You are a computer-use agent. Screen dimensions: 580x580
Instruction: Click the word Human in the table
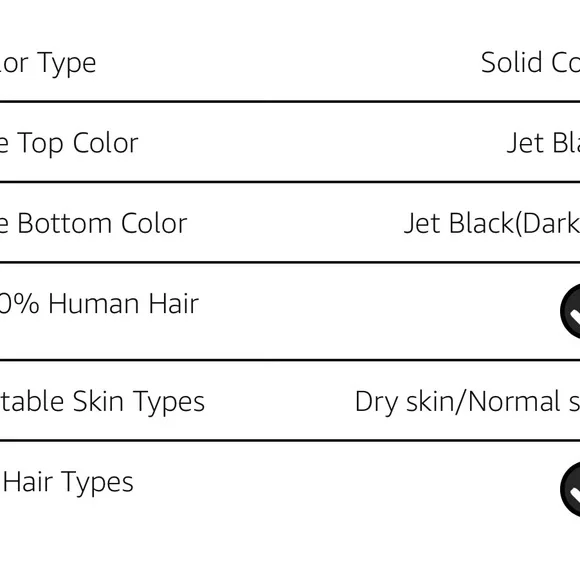95,304
